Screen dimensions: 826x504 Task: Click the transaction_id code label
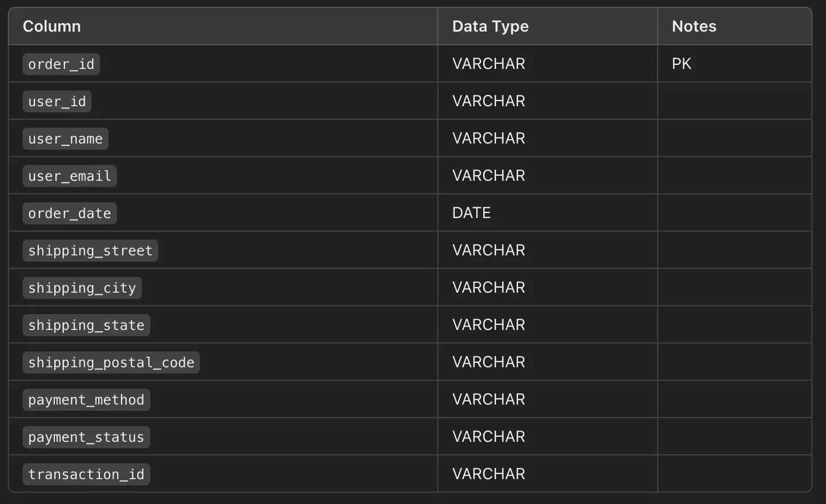(86, 475)
